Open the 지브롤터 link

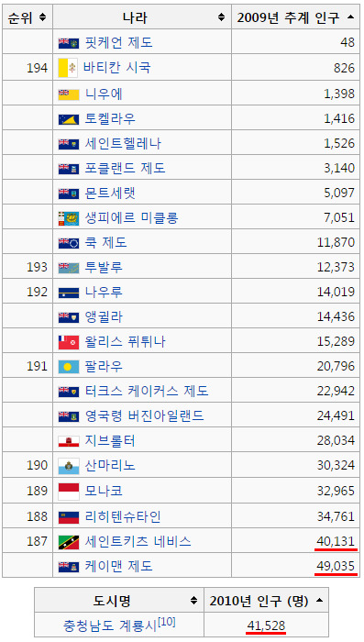click(110, 441)
